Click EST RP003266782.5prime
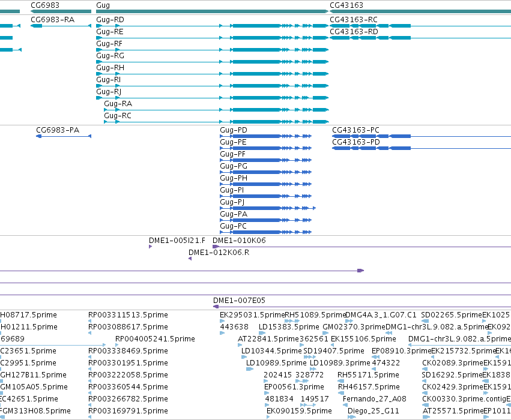The image size is (511, 420). pyautogui.click(x=128, y=399)
